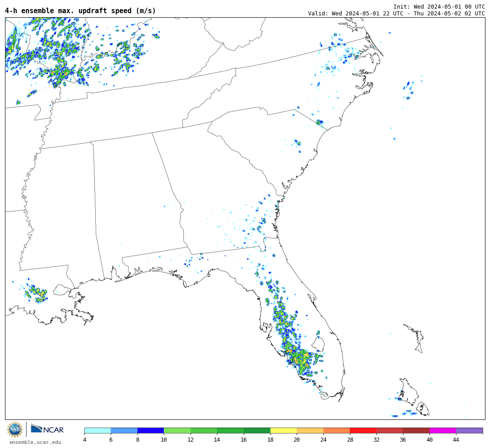The height and width of the screenshot is (448, 490).
Task: Click the green 12-14 color swatch
Action: pos(204,430)
